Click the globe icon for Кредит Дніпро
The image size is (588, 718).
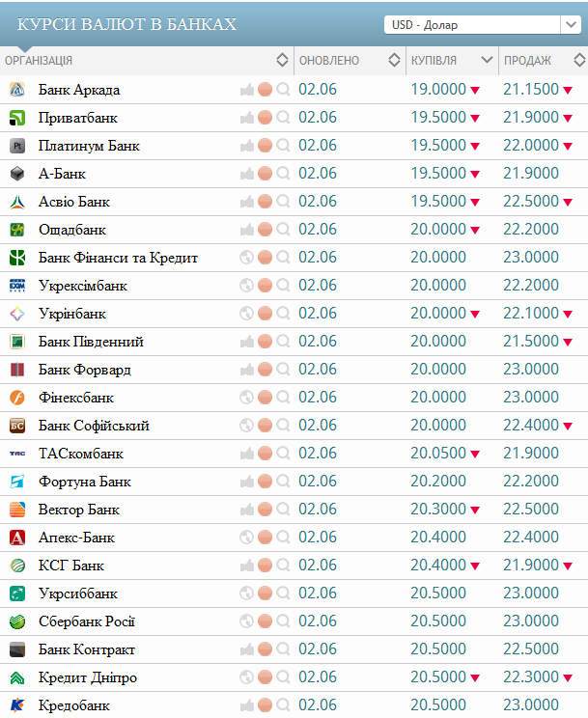[x=246, y=677]
